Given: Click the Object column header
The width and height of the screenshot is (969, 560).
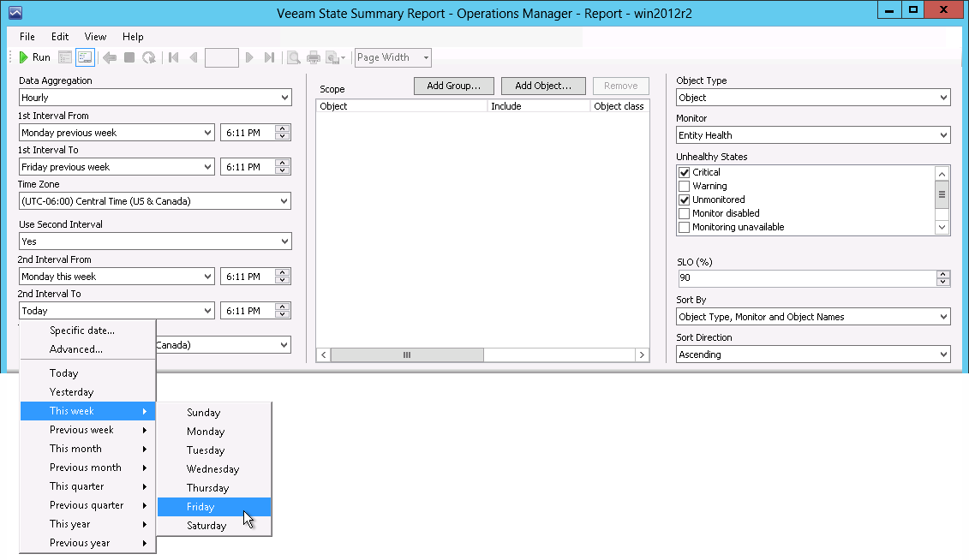Looking at the screenshot, I should click(x=402, y=106).
